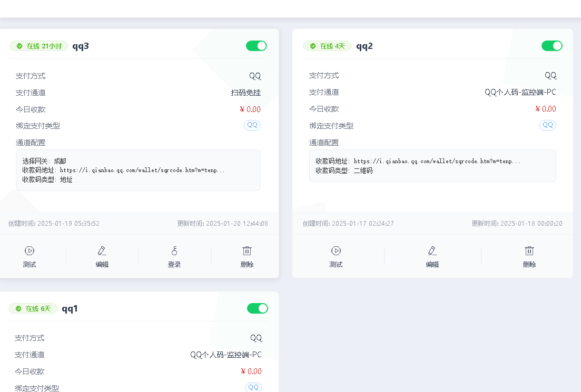Click the edit pencil icon on qq2 card

click(432, 251)
